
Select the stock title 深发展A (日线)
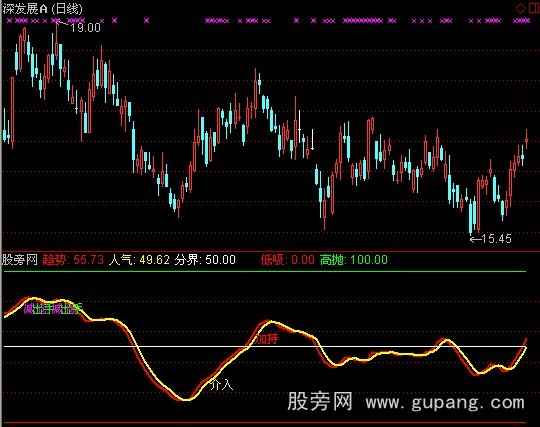click(x=42, y=8)
